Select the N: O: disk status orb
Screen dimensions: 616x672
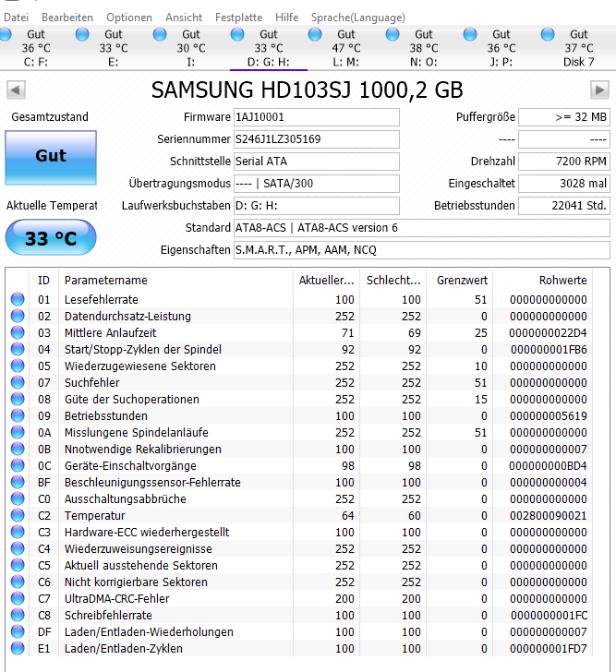click(x=393, y=34)
